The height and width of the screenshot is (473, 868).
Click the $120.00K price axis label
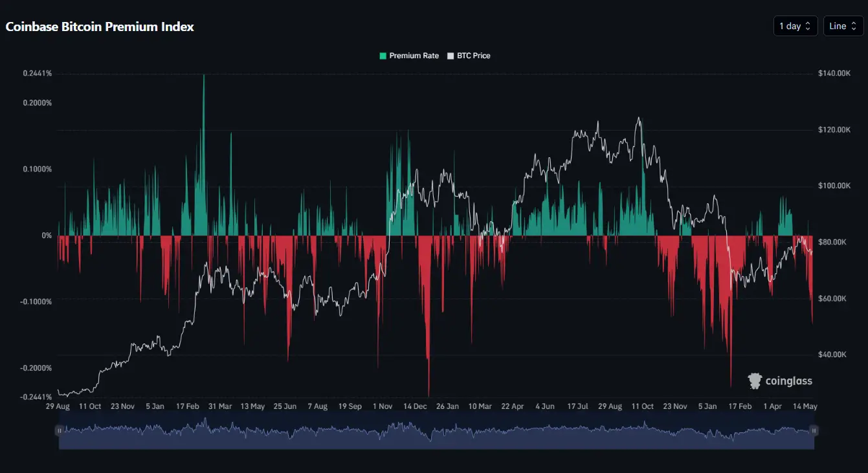point(834,130)
